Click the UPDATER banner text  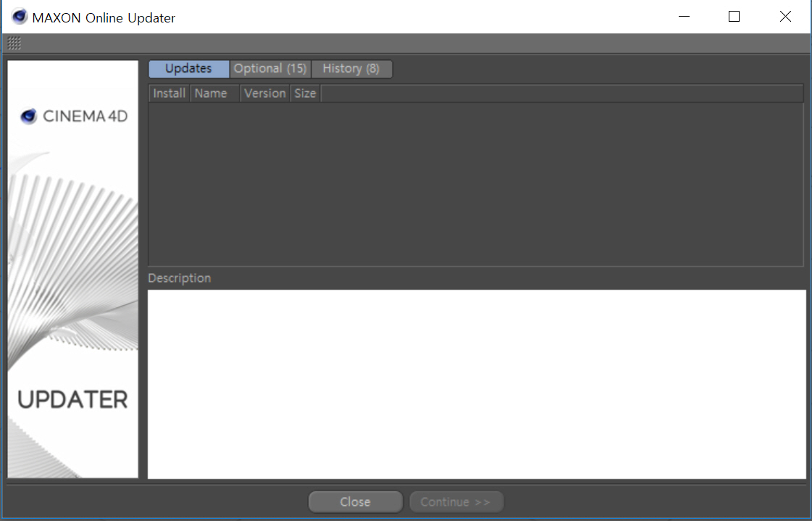coord(72,400)
